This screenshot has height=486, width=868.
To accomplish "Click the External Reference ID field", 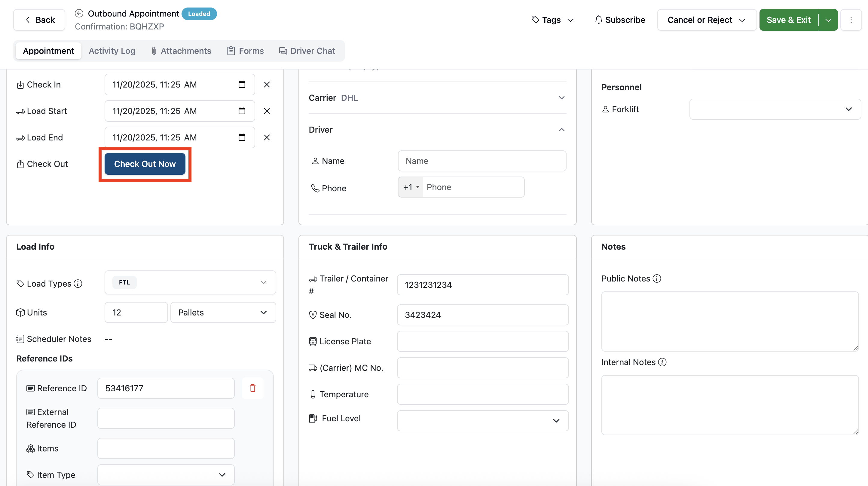I will (x=166, y=418).
